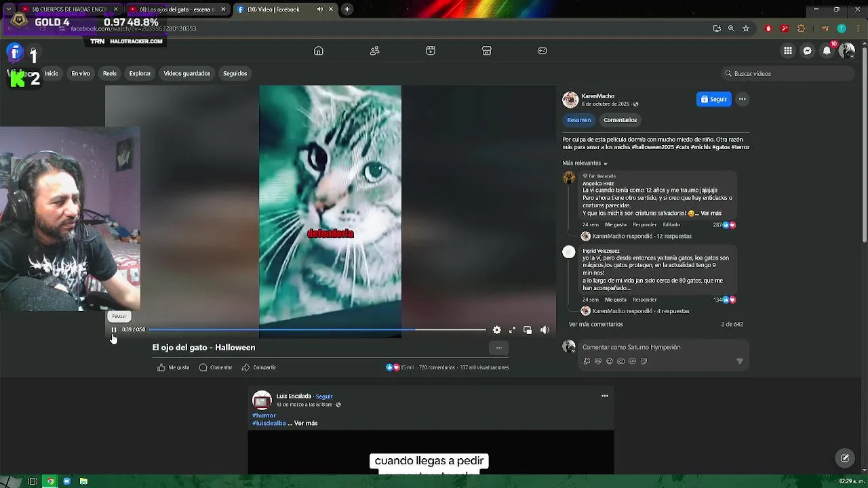This screenshot has width=868, height=488.
Task: Click Comentar under the video
Action: (216, 367)
